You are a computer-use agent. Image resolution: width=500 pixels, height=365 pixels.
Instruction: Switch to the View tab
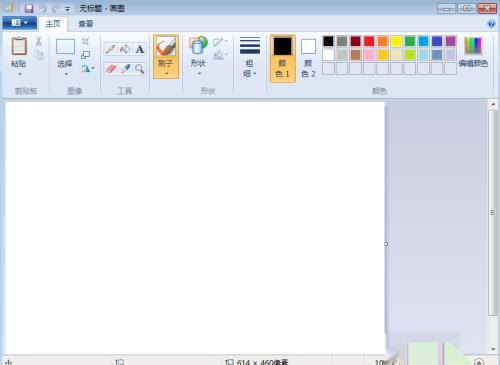[x=86, y=24]
